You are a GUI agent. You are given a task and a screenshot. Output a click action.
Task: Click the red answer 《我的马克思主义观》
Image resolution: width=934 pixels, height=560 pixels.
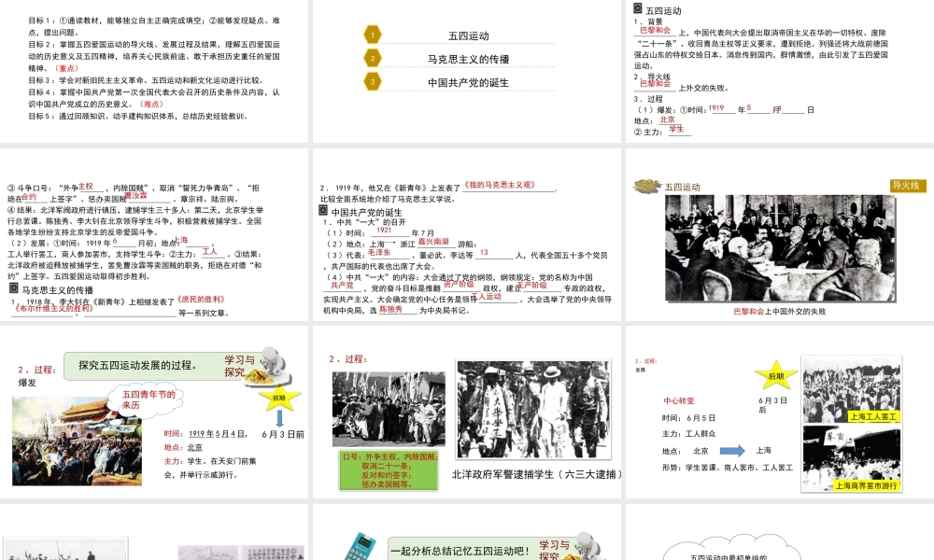pyautogui.click(x=500, y=185)
